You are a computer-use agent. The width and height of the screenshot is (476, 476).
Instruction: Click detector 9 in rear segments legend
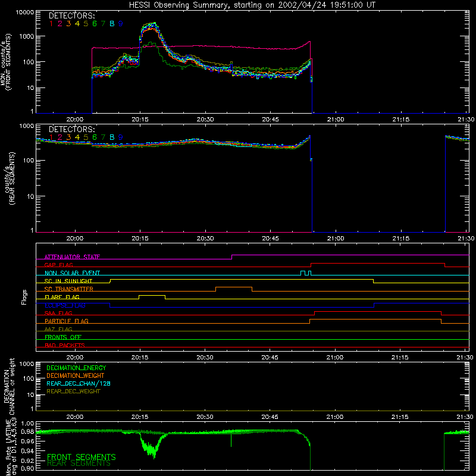121,137
